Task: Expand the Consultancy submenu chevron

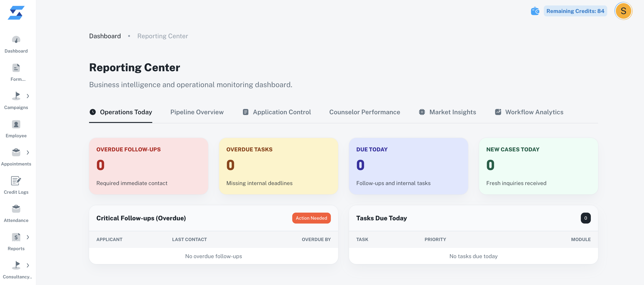Action: point(28,265)
